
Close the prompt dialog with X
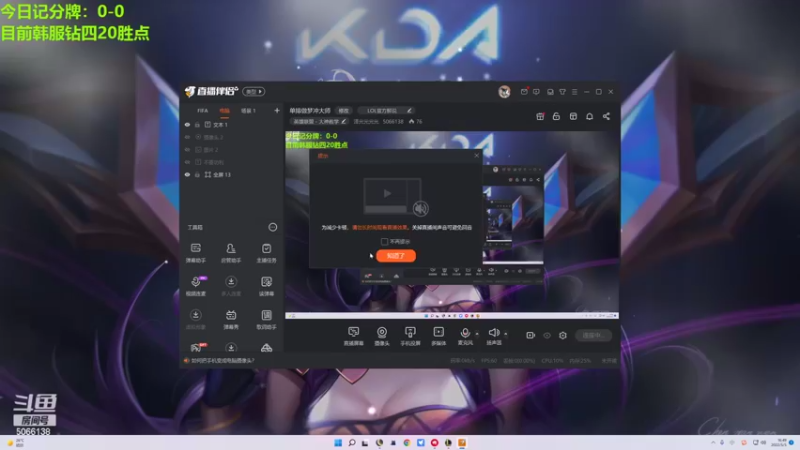(x=477, y=156)
